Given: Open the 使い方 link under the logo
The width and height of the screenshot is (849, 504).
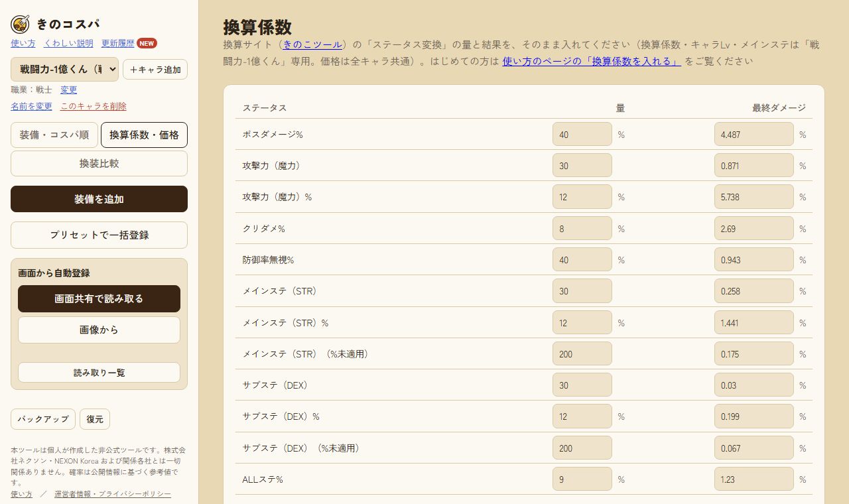Looking at the screenshot, I should pyautogui.click(x=23, y=43).
